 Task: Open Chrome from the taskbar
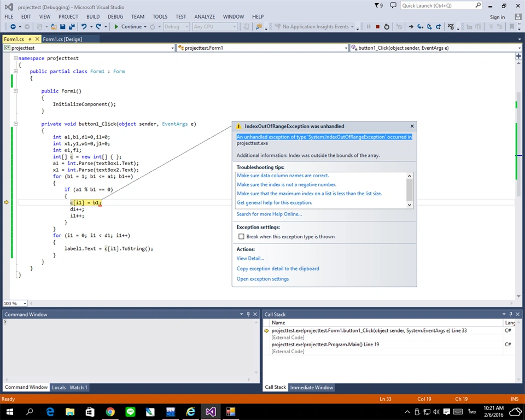pos(110,412)
